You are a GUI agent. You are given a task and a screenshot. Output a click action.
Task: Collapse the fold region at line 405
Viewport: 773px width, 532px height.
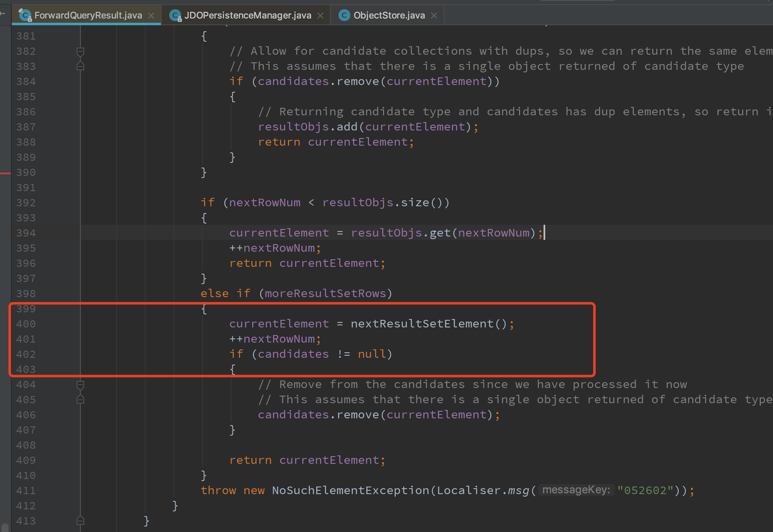[x=80, y=399]
